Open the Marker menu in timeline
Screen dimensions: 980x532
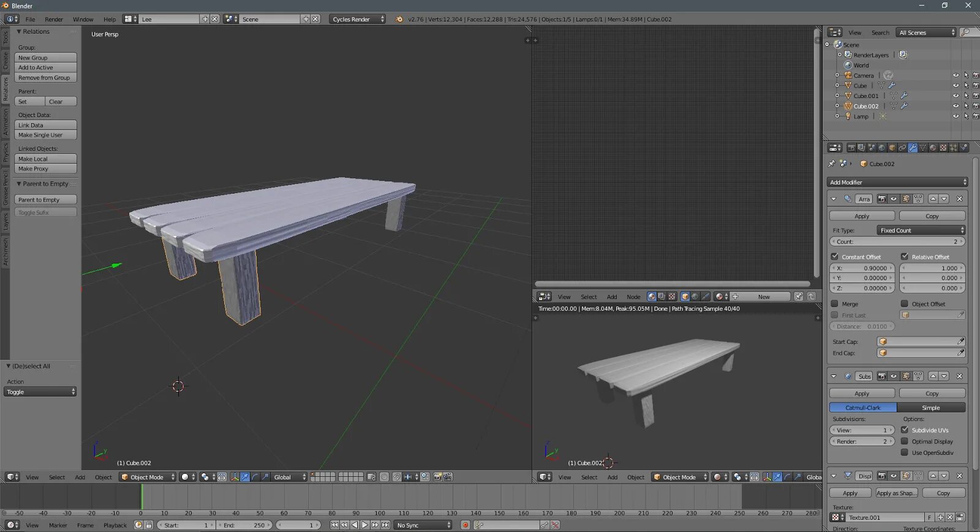[x=58, y=525]
